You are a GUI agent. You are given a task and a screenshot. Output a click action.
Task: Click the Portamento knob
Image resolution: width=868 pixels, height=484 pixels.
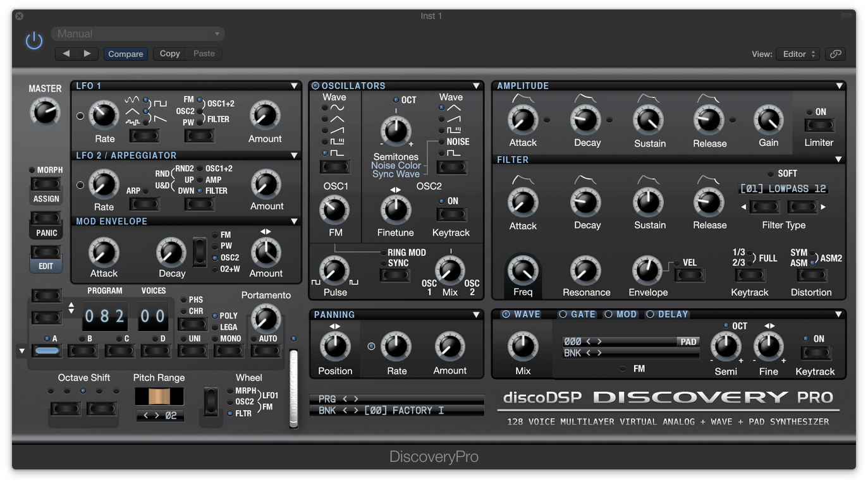pyautogui.click(x=266, y=318)
